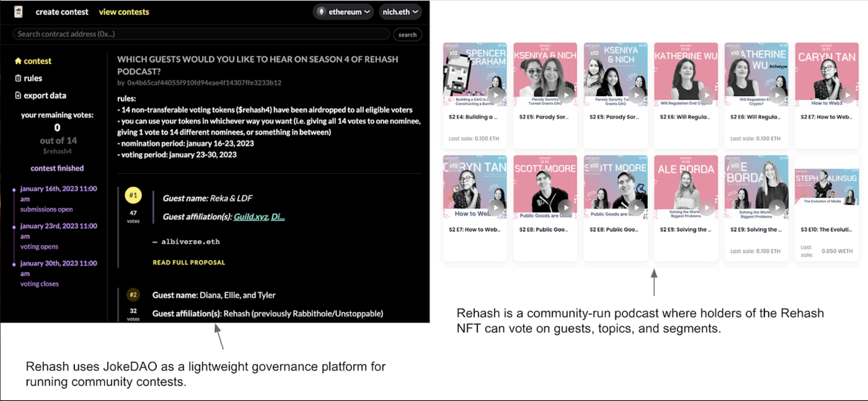
Task: Click the #1 rank badge
Action: [x=133, y=195]
